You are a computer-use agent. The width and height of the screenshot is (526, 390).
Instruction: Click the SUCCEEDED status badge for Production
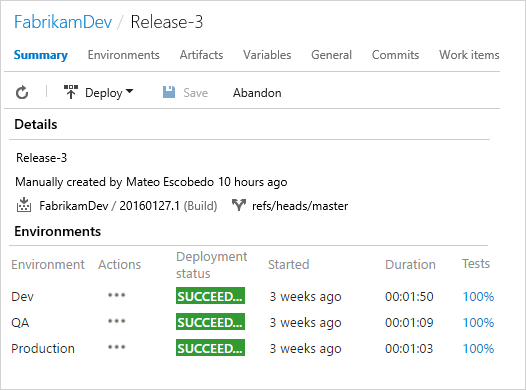[x=210, y=348]
